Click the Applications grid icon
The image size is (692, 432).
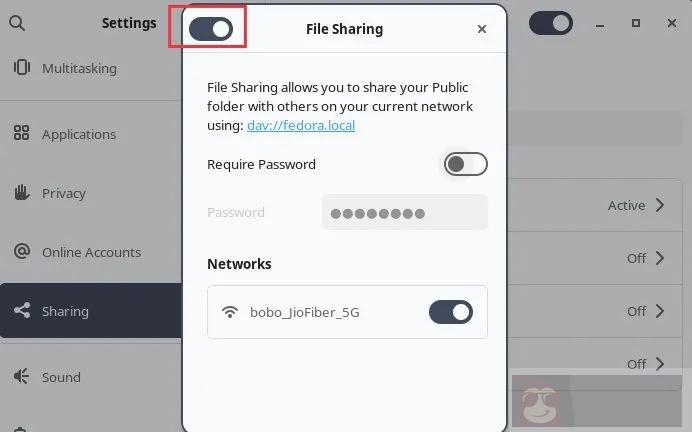pyautogui.click(x=21, y=132)
